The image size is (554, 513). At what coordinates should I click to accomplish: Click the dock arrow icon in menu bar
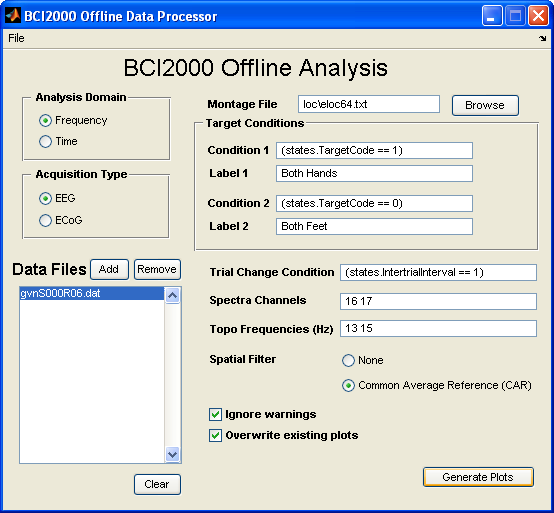point(542,38)
